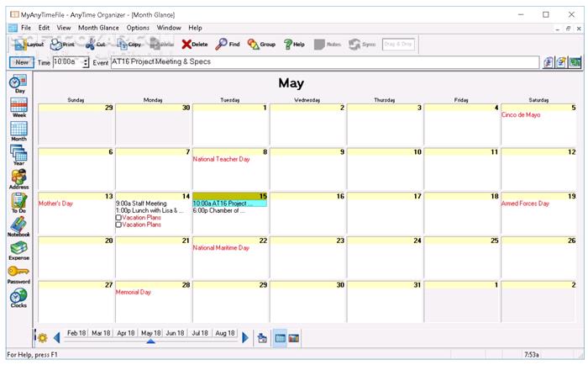Open the Password key icon

pos(18,274)
